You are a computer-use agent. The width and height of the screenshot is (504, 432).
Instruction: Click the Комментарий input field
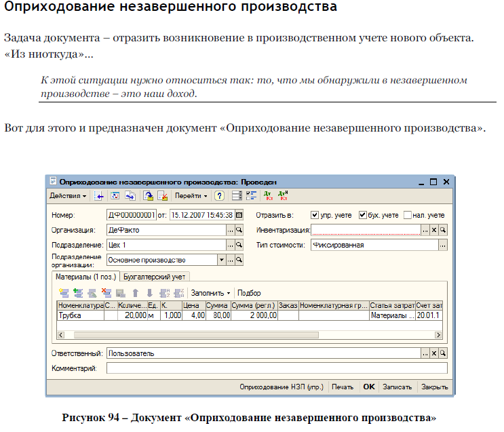tap(277, 368)
